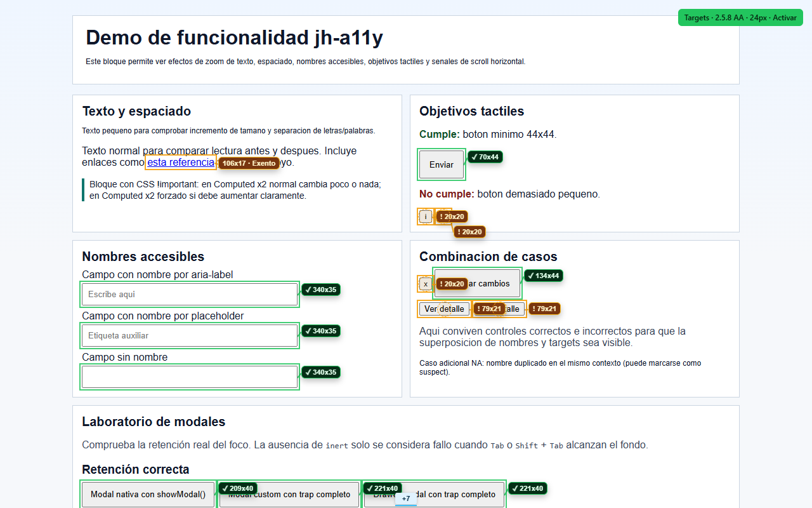Image resolution: width=812 pixels, height=508 pixels.
Task: Click the Guardar cambios button
Action: tap(477, 284)
